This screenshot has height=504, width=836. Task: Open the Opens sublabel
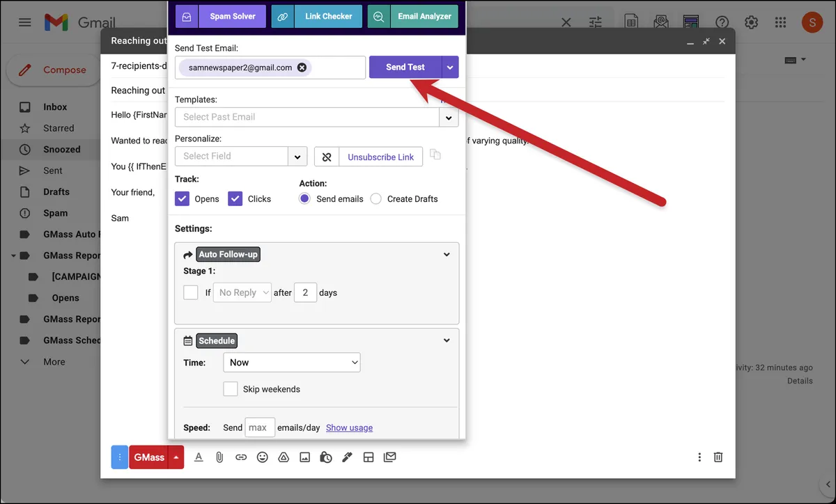pos(65,298)
